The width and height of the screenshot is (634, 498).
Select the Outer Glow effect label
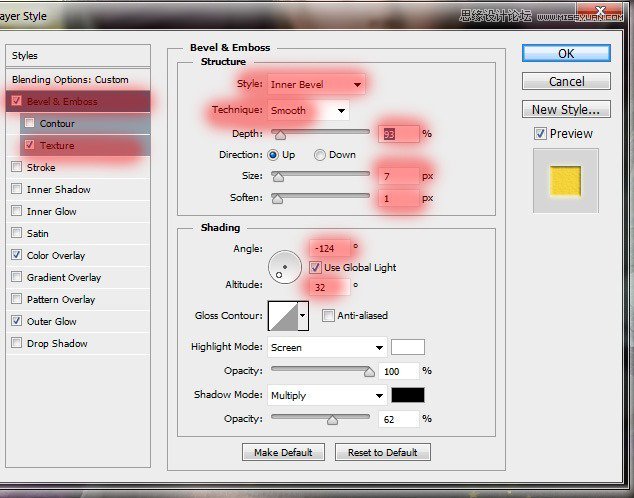[x=51, y=321]
